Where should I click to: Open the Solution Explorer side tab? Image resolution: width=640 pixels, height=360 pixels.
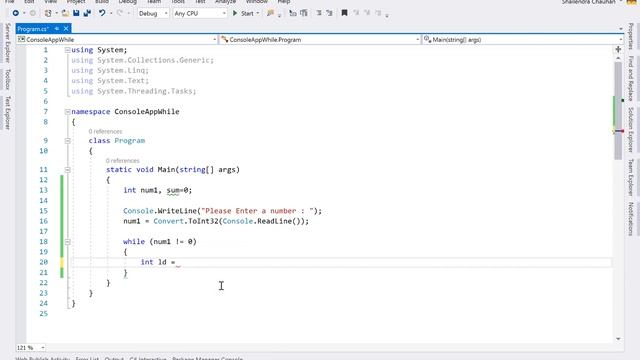[x=631, y=129]
